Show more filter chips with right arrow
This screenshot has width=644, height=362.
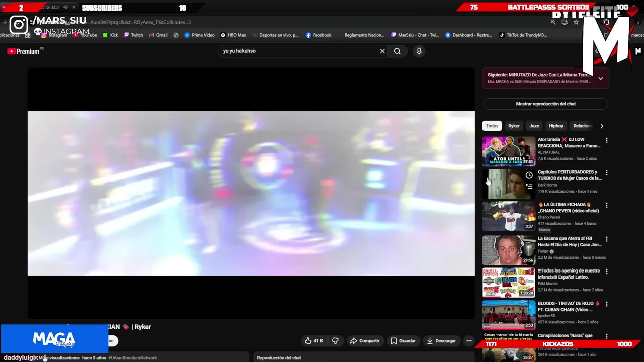click(x=602, y=126)
